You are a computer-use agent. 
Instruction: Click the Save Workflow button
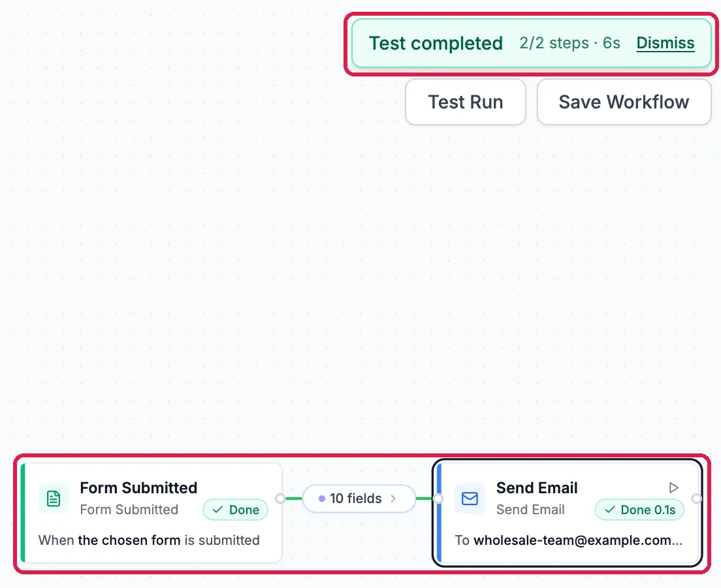pos(624,102)
